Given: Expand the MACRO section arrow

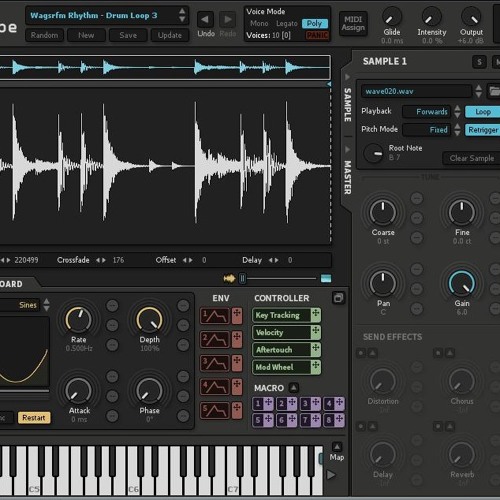Looking at the screenshot, I should click(x=294, y=388).
